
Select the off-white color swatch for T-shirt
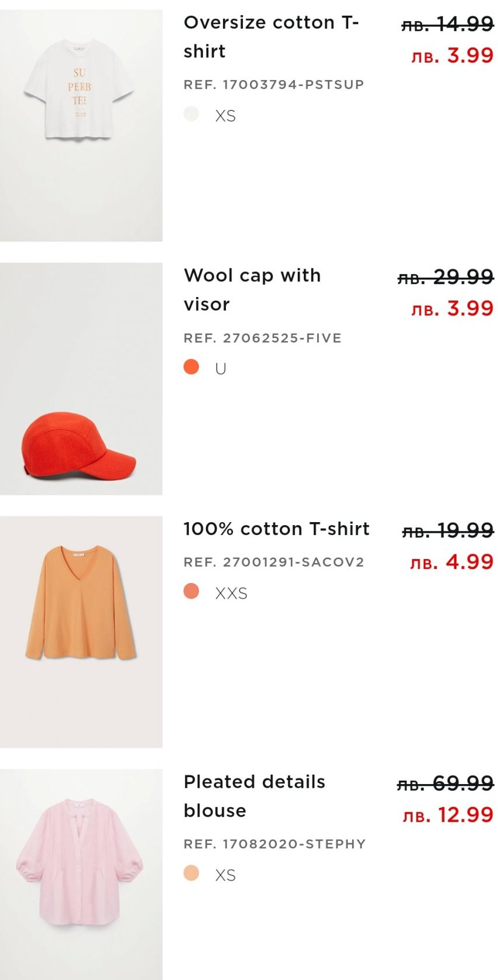coord(191,114)
